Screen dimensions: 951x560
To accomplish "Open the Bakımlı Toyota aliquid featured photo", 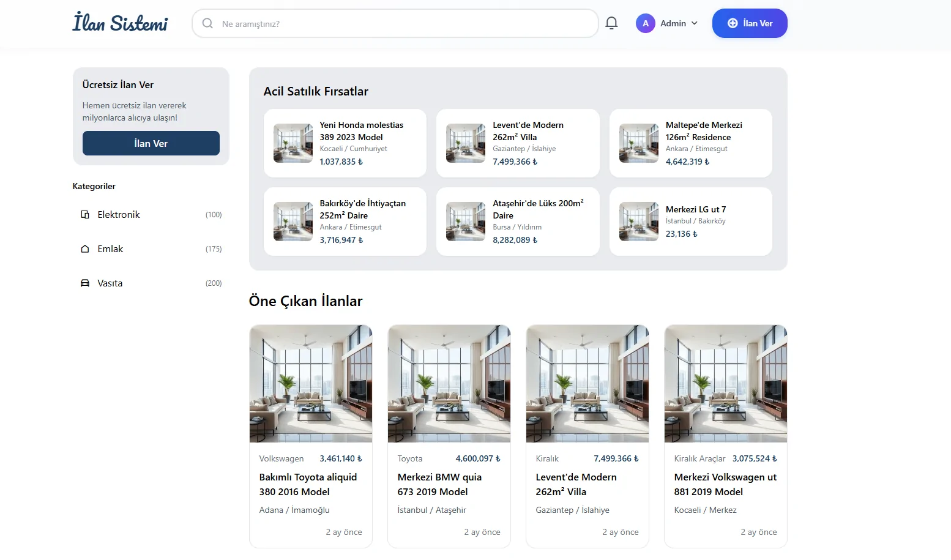I will coord(311,384).
